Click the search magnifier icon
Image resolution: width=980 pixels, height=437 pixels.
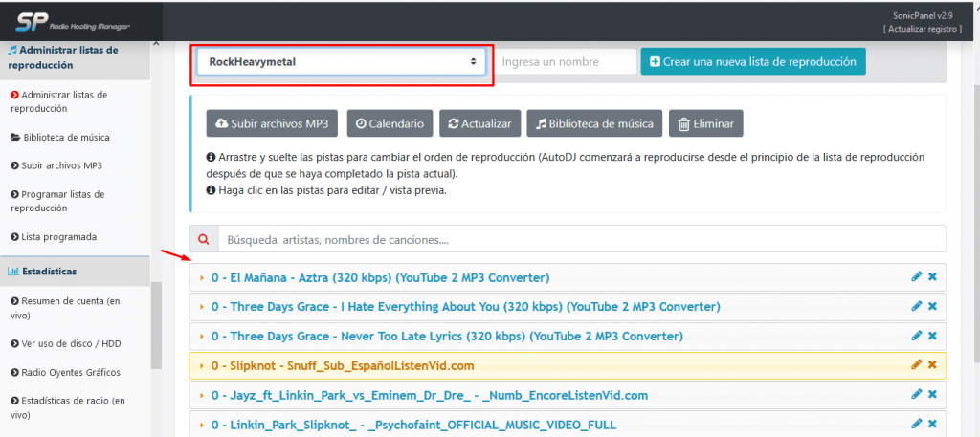pyautogui.click(x=204, y=239)
